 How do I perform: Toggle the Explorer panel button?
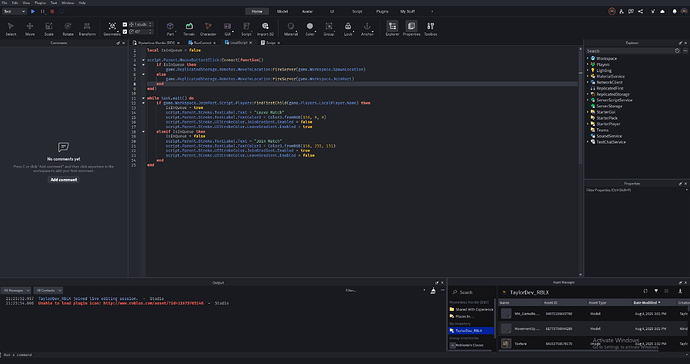click(x=393, y=29)
